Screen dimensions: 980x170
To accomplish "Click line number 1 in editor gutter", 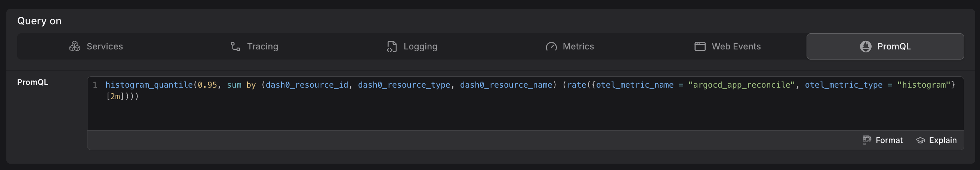I will pyautogui.click(x=95, y=85).
